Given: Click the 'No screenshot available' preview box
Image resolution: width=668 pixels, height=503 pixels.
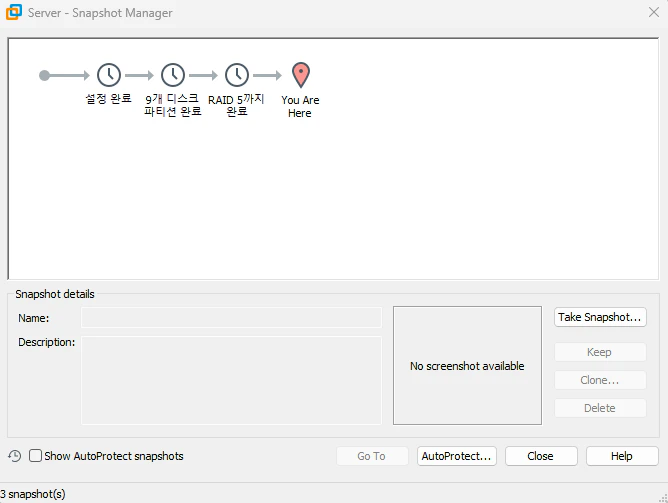Looking at the screenshot, I should click(x=467, y=365).
